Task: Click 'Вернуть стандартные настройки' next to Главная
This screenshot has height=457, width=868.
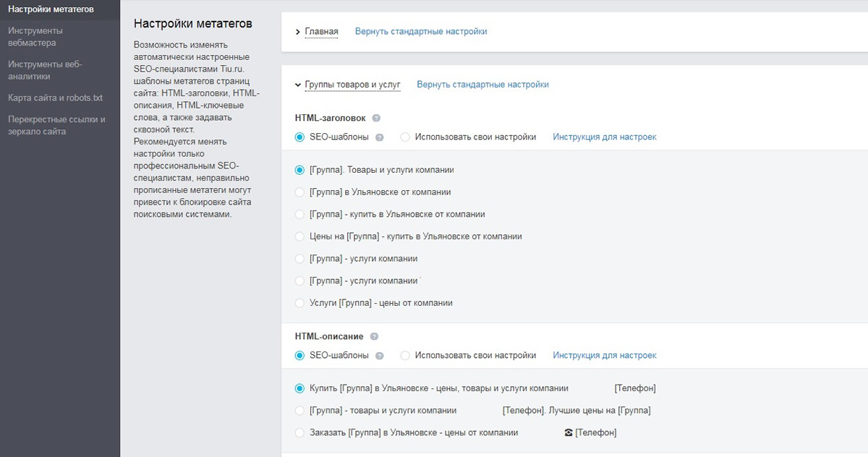Action: (x=421, y=31)
